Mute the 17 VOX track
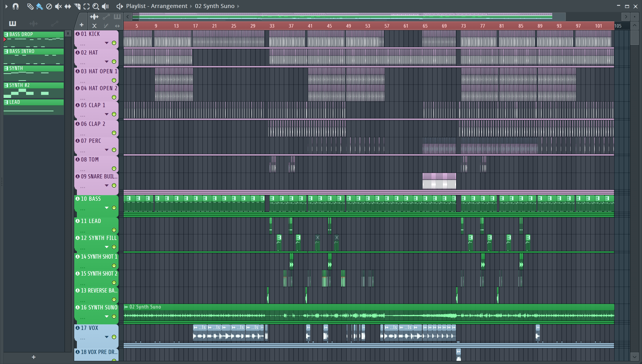Image resolution: width=642 pixels, height=364 pixels. click(x=114, y=337)
